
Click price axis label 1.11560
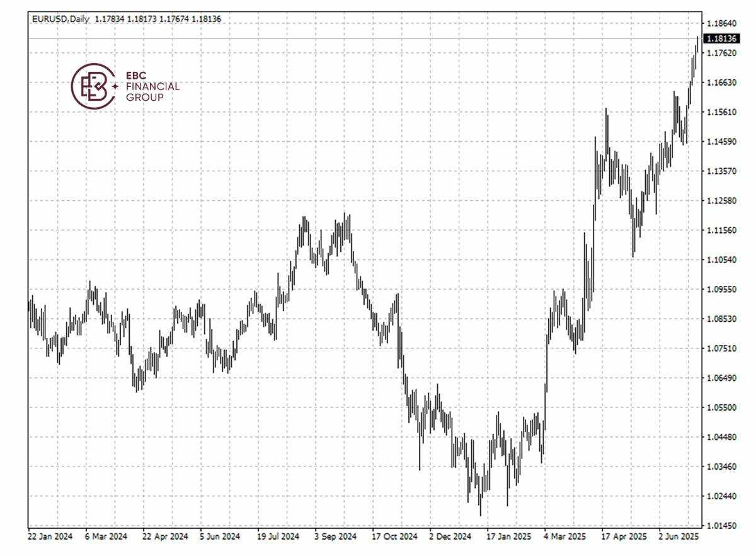pos(722,231)
